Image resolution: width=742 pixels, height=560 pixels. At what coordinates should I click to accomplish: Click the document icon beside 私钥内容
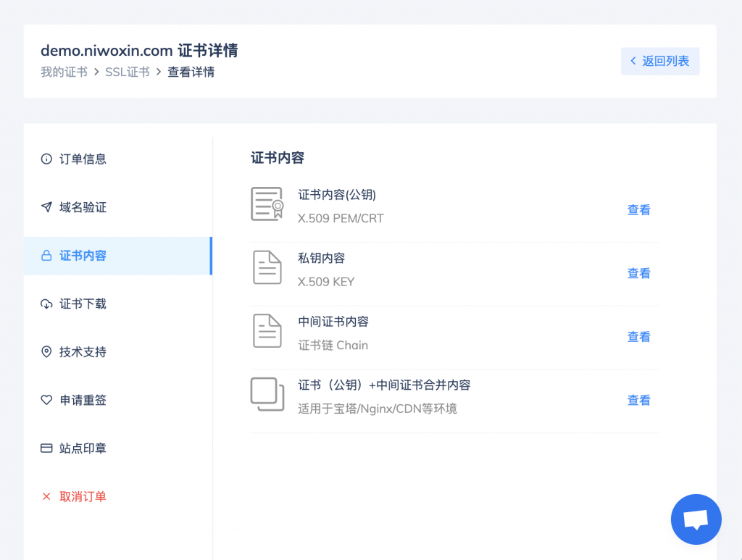point(267,267)
